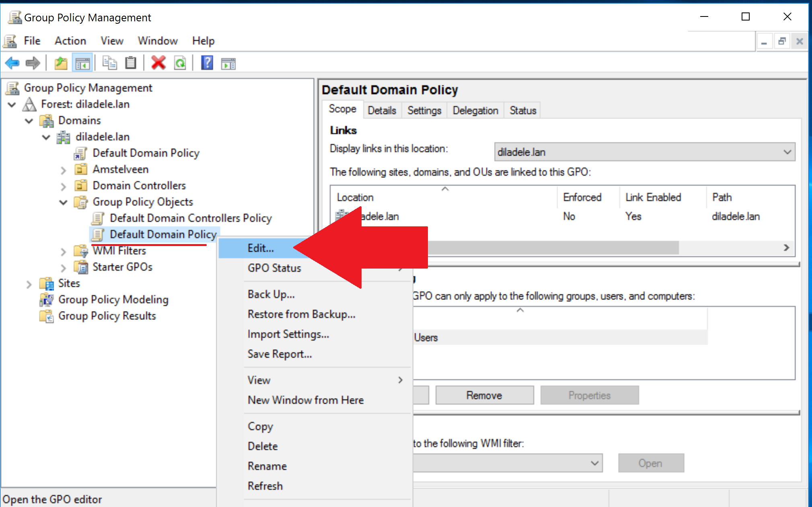Screen dimensions: 812x507
Task: Click the Refresh toolbar icon
Action: click(180, 63)
